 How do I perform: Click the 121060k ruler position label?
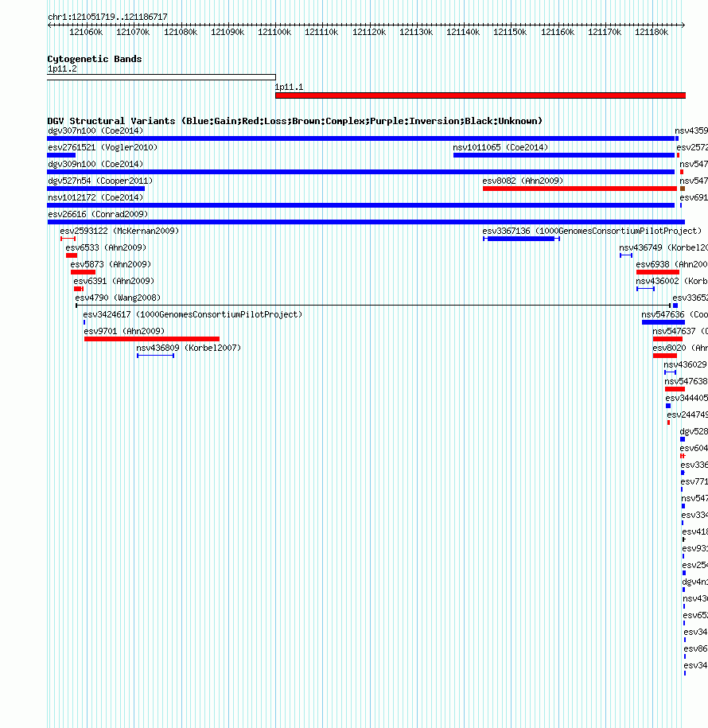click(x=86, y=32)
